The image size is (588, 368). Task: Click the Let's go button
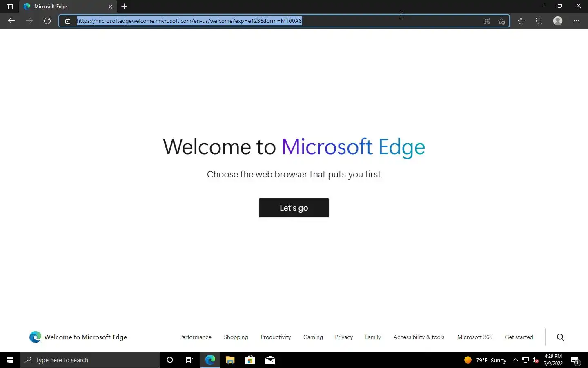(x=294, y=208)
